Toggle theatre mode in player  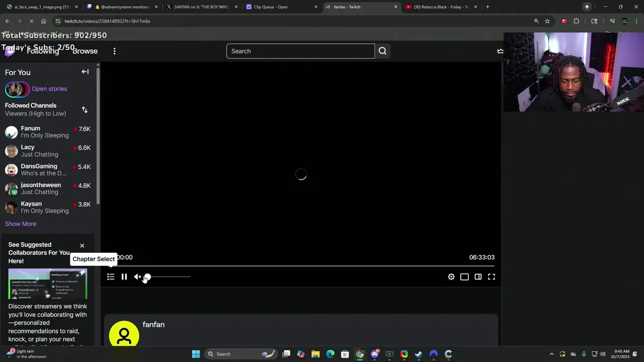pyautogui.click(x=464, y=277)
